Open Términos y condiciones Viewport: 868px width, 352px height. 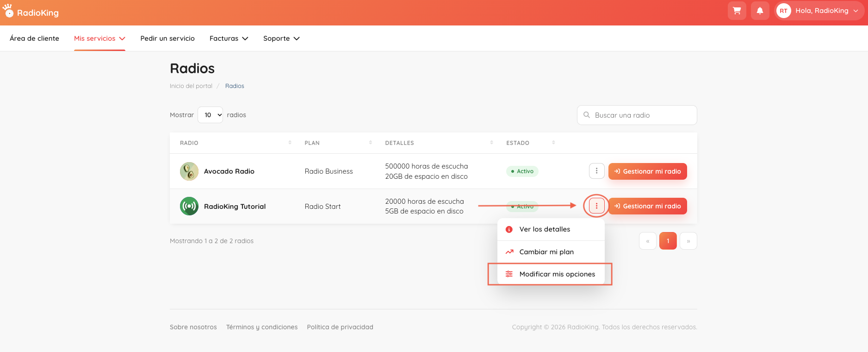262,327
